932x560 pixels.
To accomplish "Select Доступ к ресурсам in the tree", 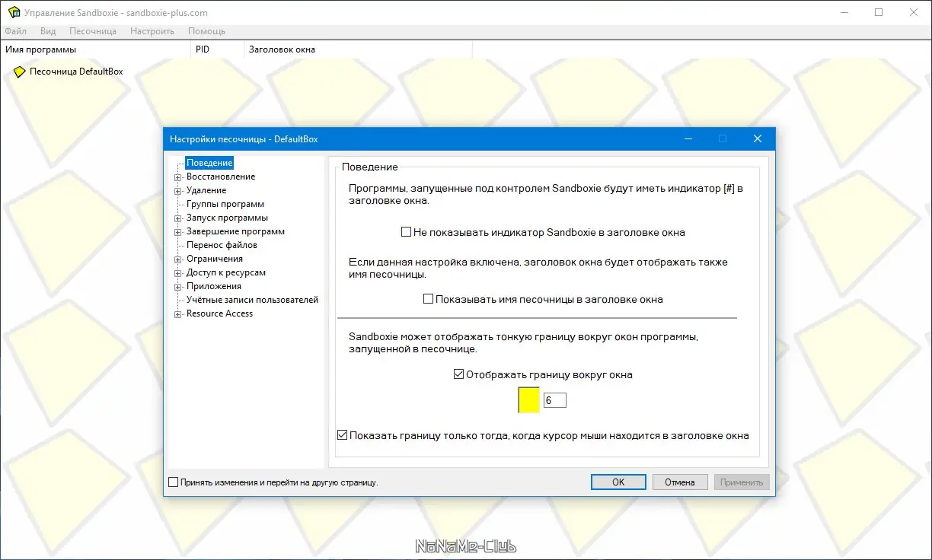I will [x=226, y=272].
